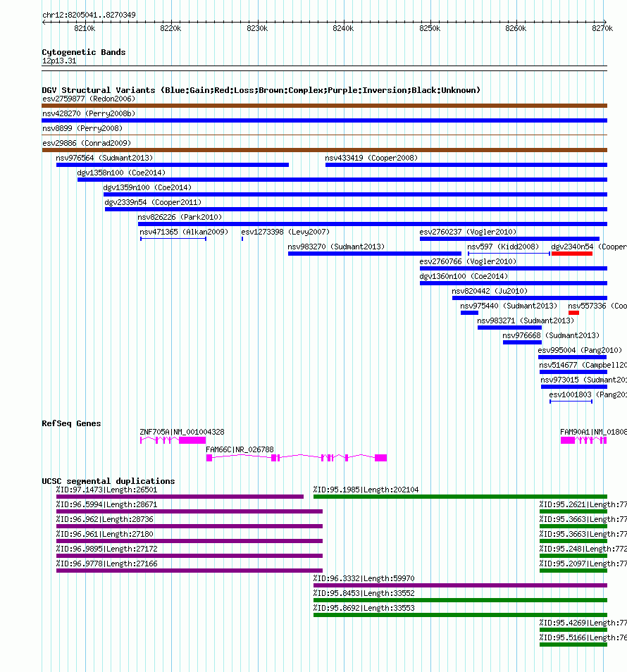Open duplication ID:96.962 Length:28736
Screen dimensions: 627x672
189,526
